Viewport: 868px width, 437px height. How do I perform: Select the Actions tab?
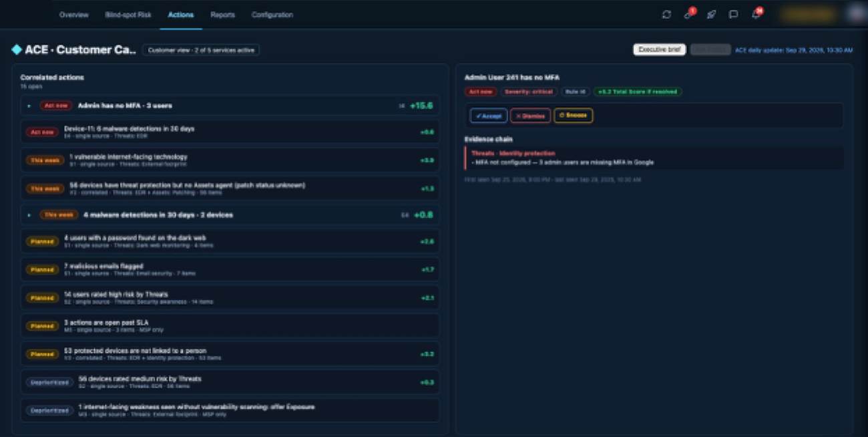181,15
